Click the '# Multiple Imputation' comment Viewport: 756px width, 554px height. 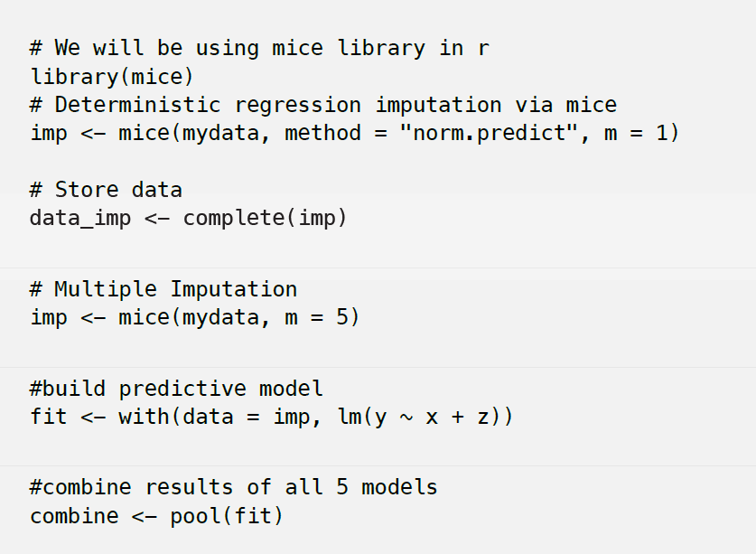click(163, 289)
